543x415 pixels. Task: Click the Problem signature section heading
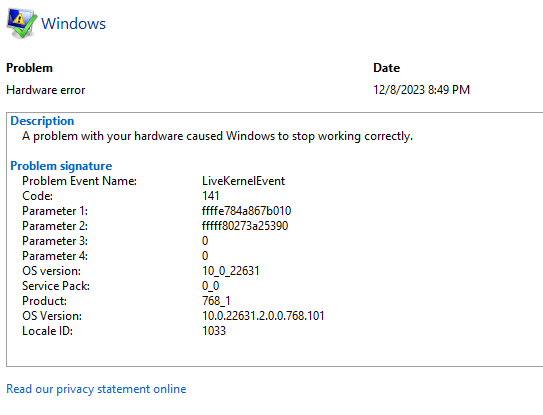click(61, 166)
